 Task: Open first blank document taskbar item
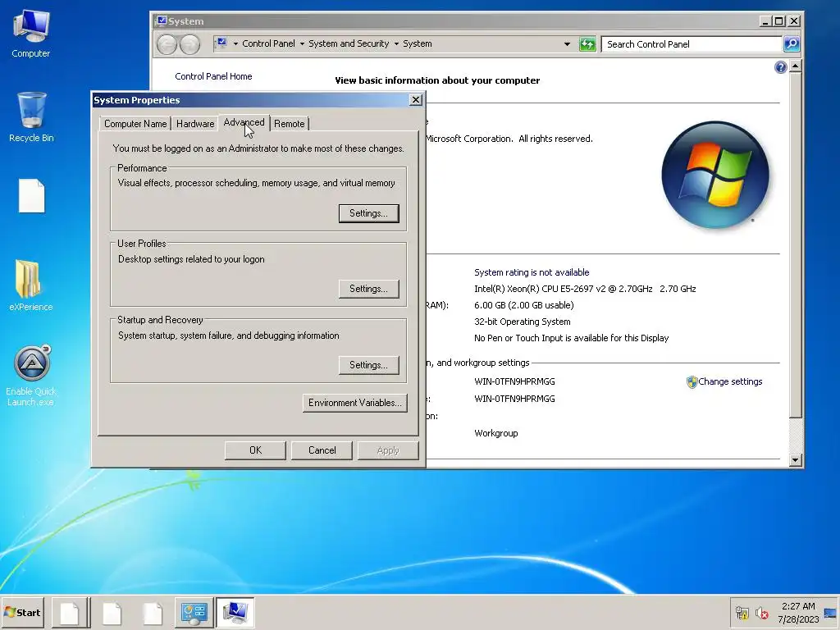pos(71,613)
